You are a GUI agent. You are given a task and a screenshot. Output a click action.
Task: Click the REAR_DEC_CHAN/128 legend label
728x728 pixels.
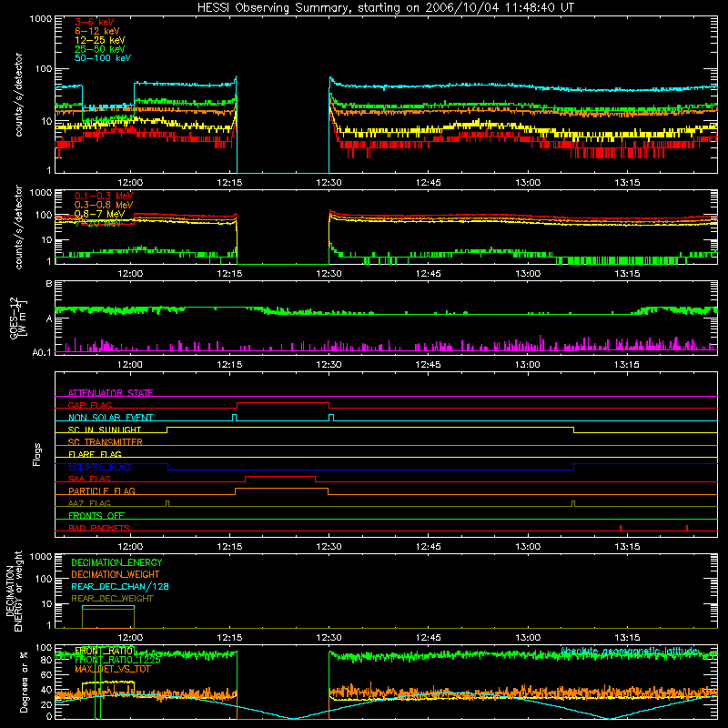pos(120,586)
